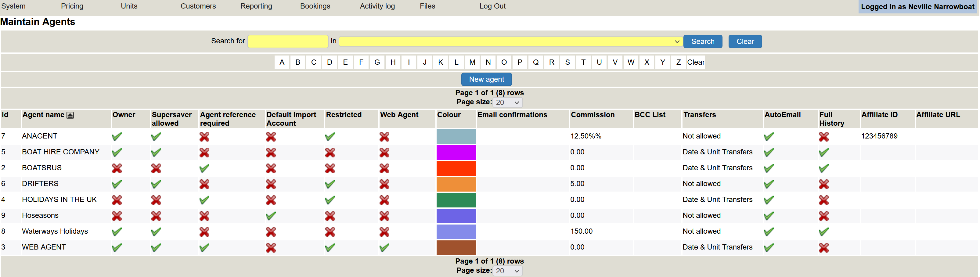Image resolution: width=980 pixels, height=277 pixels.
Task: Click WEB AGENT's green Web Agent tick
Action: point(384,248)
